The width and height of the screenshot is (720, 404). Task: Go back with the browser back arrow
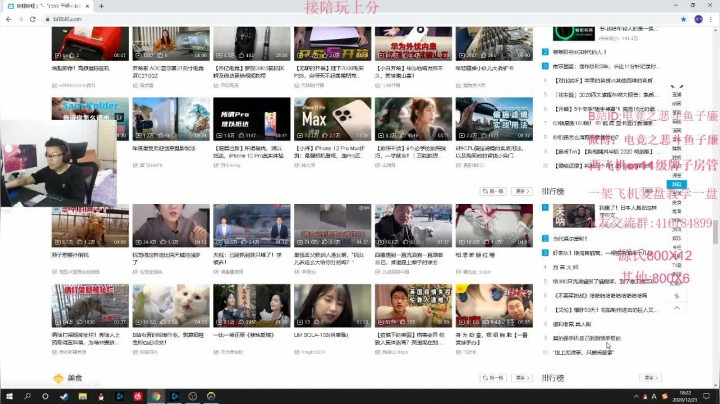(9, 19)
